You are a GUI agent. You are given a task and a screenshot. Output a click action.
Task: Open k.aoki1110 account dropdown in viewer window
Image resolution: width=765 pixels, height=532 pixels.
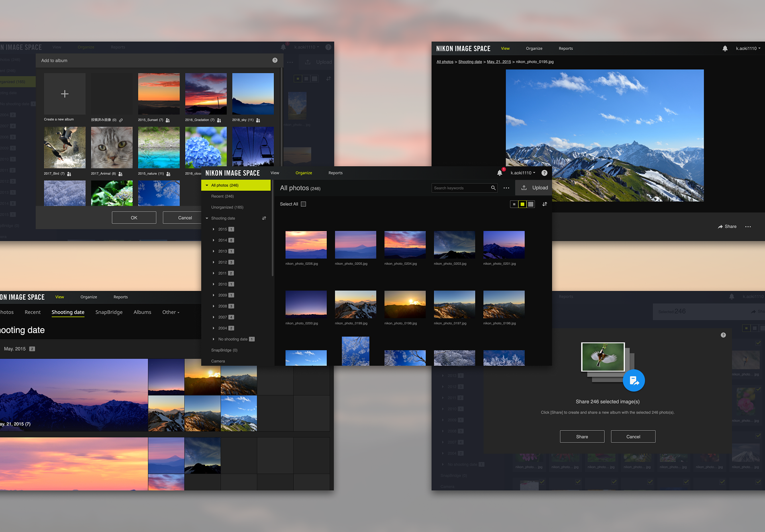coord(748,49)
